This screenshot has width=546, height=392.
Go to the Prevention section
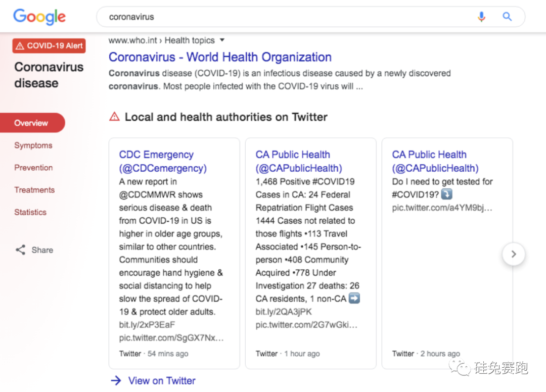click(x=33, y=168)
